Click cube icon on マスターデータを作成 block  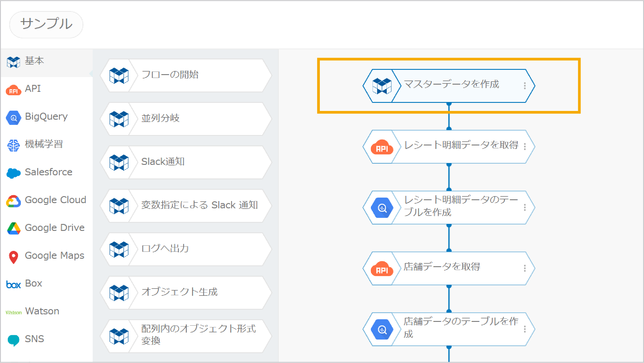[382, 86]
